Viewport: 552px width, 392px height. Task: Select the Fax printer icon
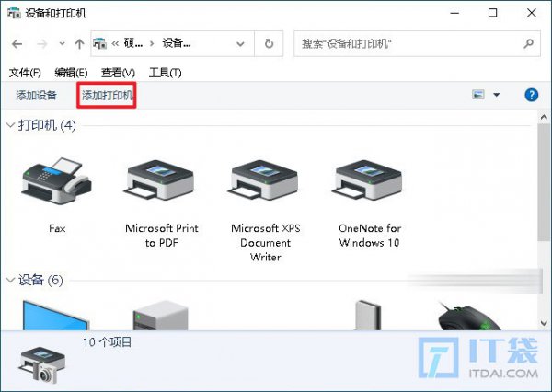pos(57,181)
